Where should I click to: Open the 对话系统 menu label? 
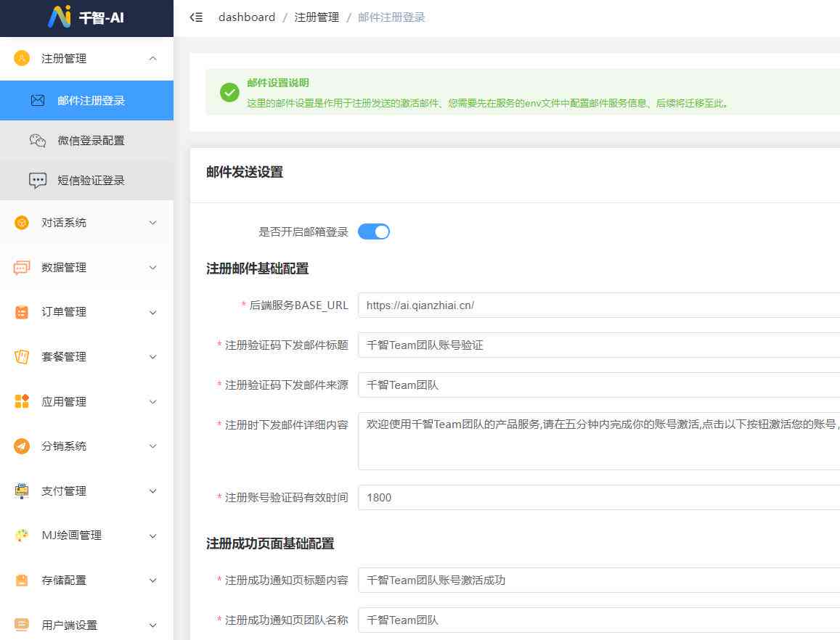click(64, 222)
